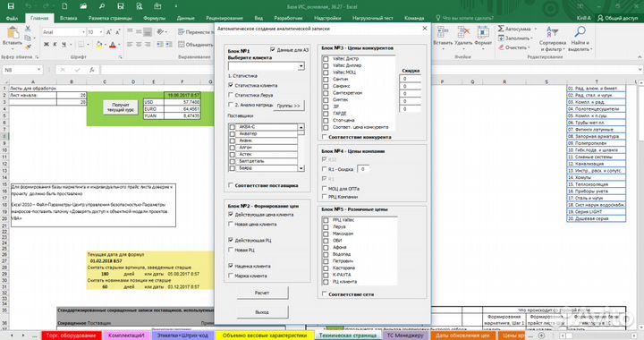Open the font name dropdown Arial
This screenshot has height=340, width=644.
[x=83, y=32]
